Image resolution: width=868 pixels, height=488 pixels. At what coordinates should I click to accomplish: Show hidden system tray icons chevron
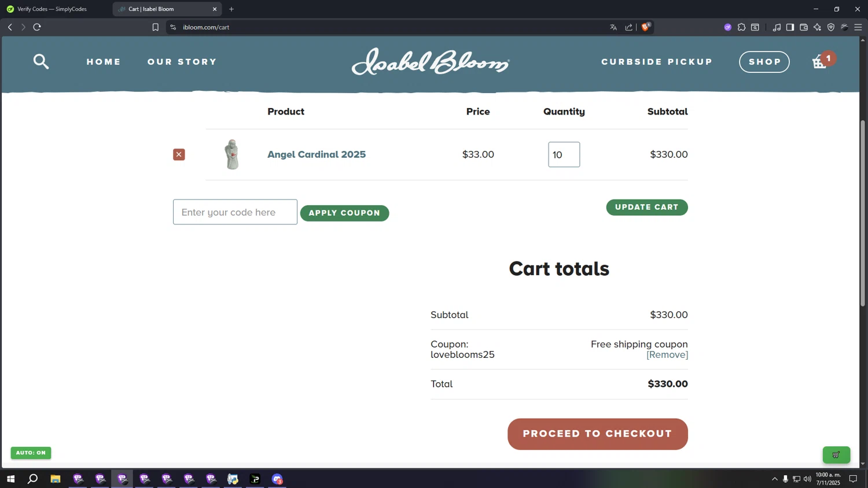(775, 479)
